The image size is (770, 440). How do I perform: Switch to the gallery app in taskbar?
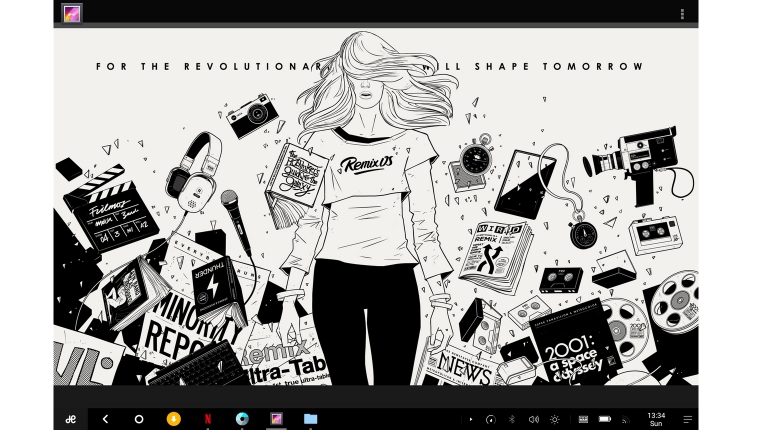tap(275, 419)
